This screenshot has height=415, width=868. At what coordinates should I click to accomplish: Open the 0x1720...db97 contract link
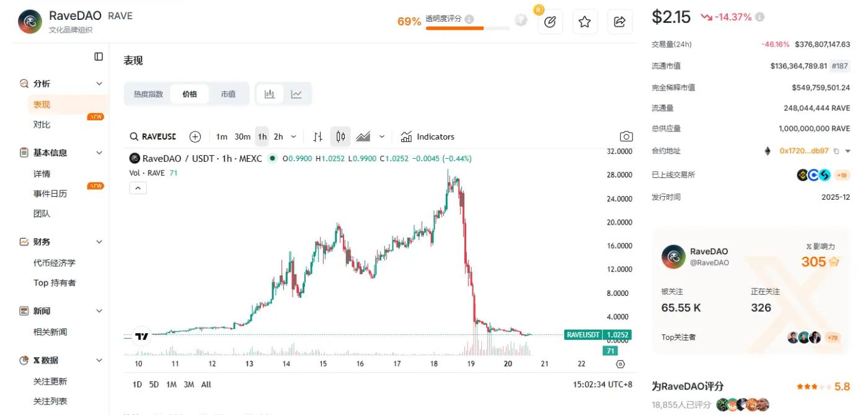[x=804, y=151]
